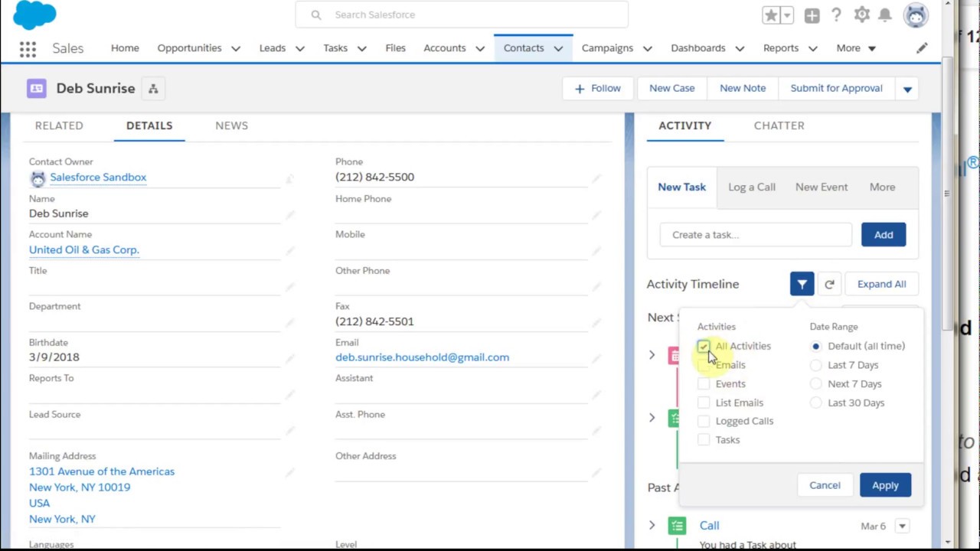Click the Salesforce cloud logo

[x=34, y=15]
